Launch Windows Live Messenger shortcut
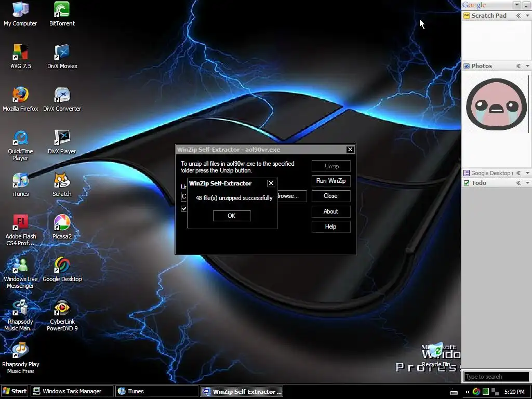 [20, 273]
